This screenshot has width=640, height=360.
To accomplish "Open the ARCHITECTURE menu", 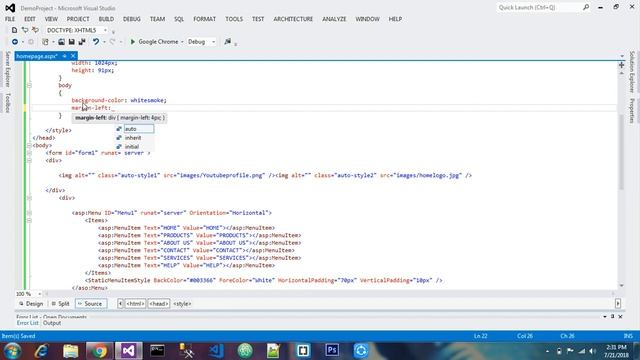I will [x=293, y=19].
